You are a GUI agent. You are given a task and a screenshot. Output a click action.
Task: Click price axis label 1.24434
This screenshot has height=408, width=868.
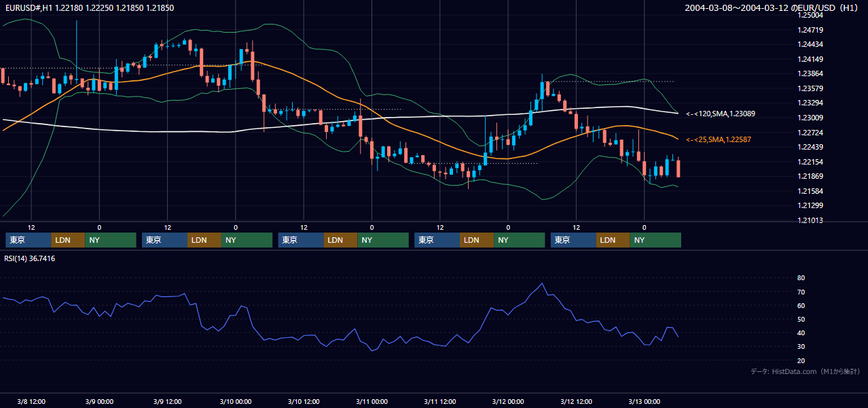pyautogui.click(x=811, y=44)
